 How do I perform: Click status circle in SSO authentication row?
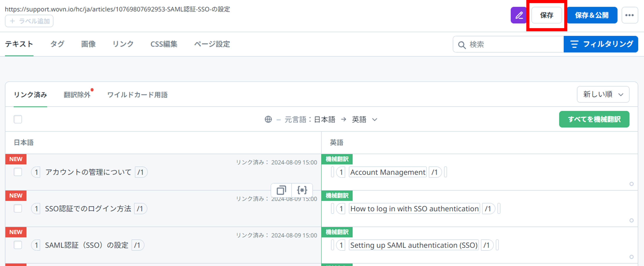[x=632, y=220]
